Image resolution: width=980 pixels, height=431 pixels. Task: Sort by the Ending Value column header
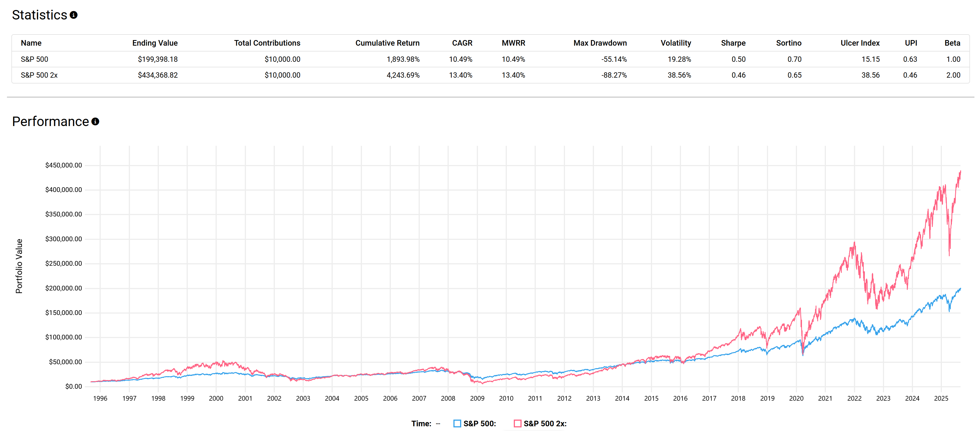click(155, 43)
